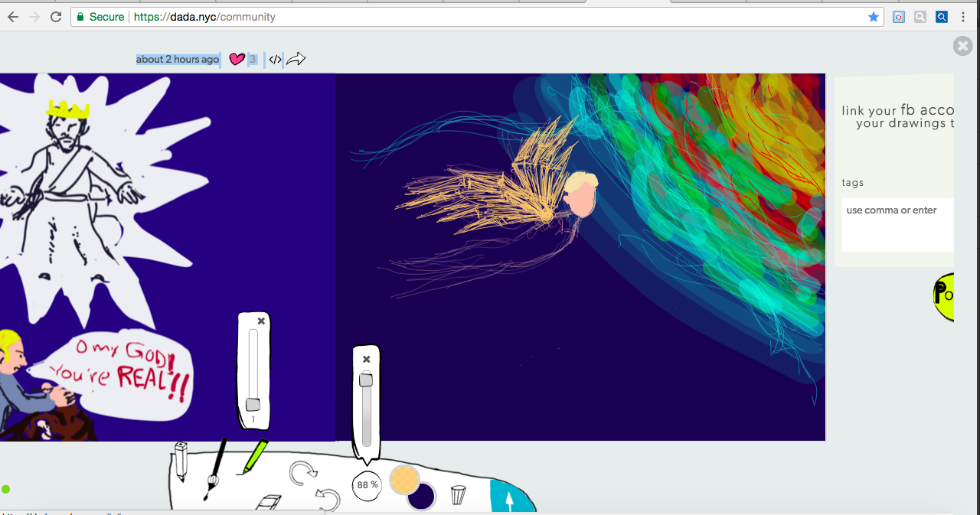This screenshot has height=515, width=980.
Task: Select the eraser tool
Action: (x=267, y=504)
